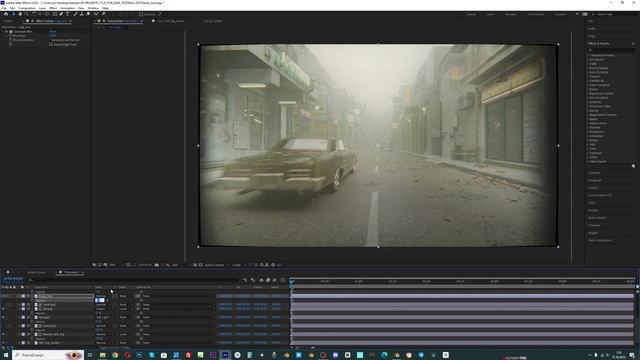The height and width of the screenshot is (360, 640).
Task: Toggle the Snapping checkbox in the toolbar
Action: [x=141, y=14]
